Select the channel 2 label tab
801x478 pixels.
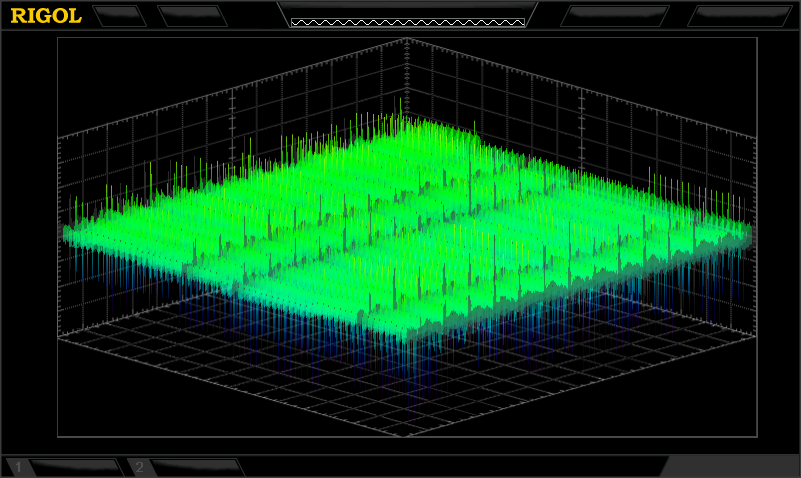[186, 467]
